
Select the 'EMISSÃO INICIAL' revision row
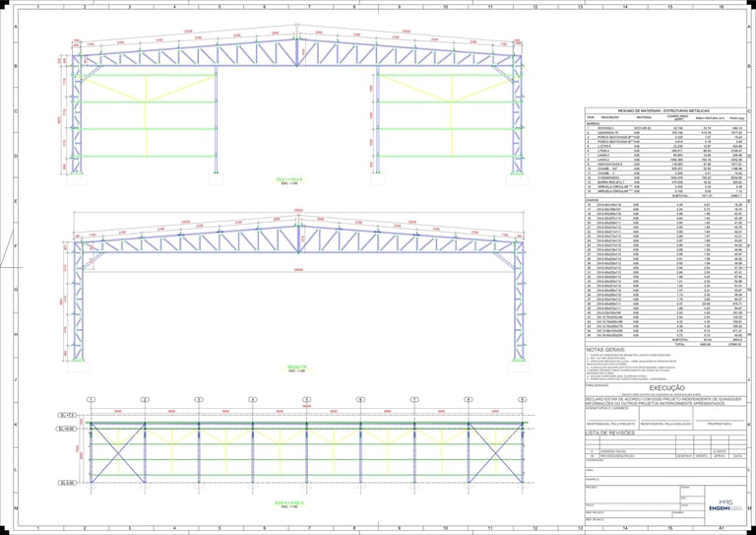(665, 451)
